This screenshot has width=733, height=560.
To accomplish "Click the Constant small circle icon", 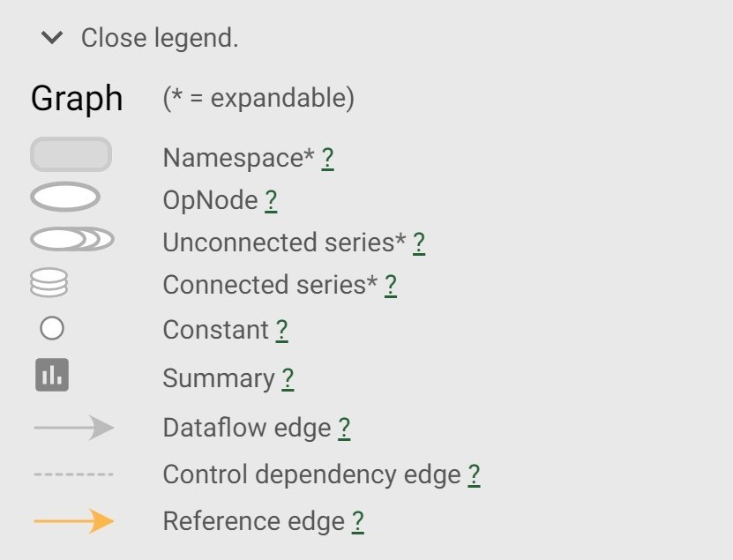I will (x=52, y=328).
